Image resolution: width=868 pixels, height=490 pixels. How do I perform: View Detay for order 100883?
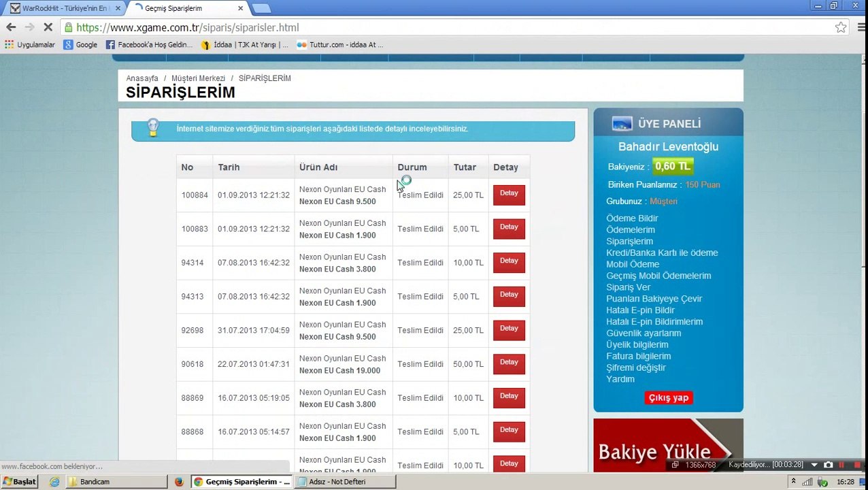click(509, 229)
